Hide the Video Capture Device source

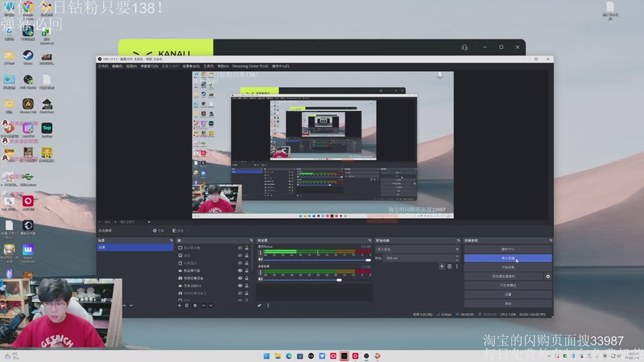pyautogui.click(x=240, y=278)
